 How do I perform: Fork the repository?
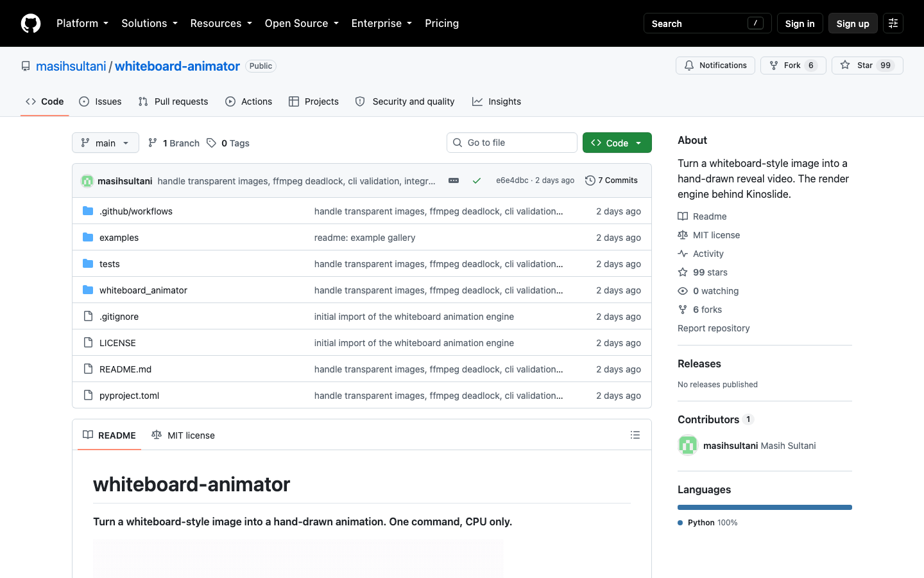tap(793, 66)
